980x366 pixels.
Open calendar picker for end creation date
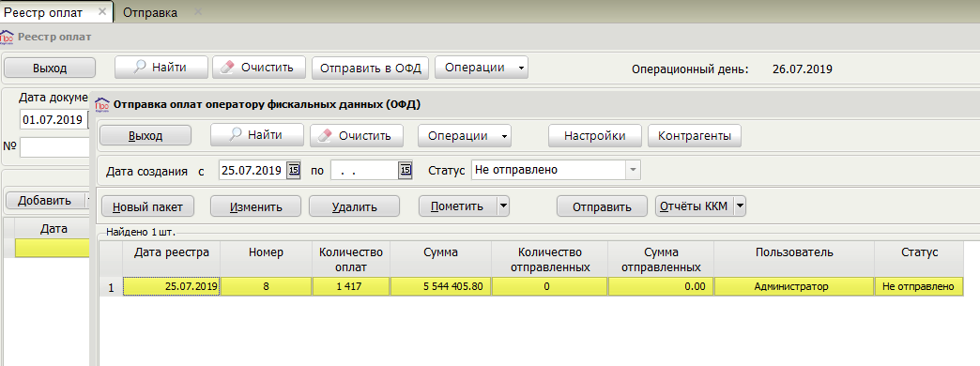[405, 170]
